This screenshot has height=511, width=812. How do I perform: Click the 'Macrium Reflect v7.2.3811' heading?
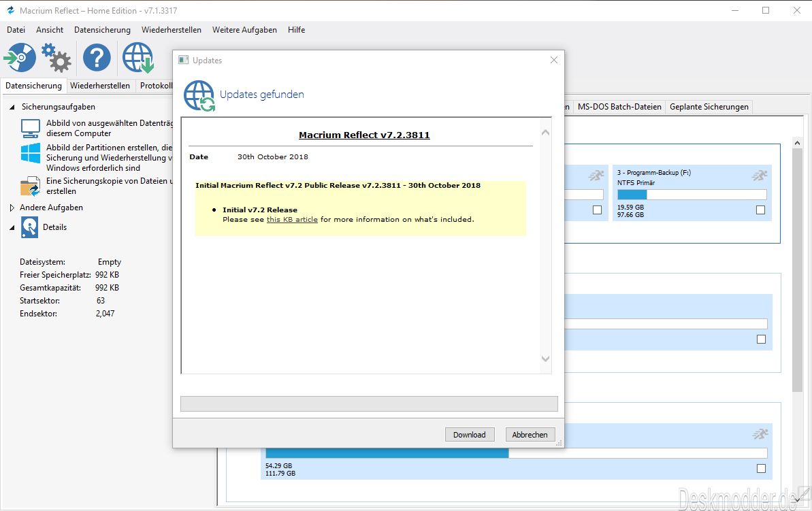click(364, 135)
